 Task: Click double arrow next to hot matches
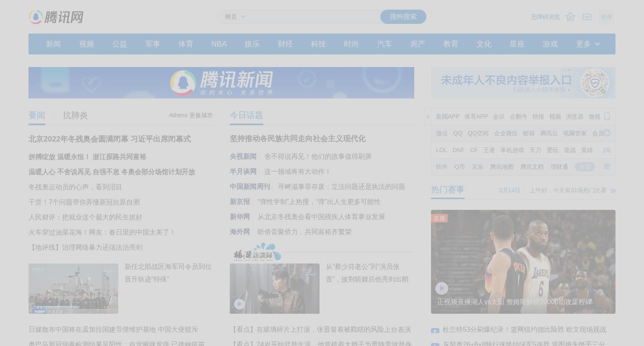(x=613, y=191)
